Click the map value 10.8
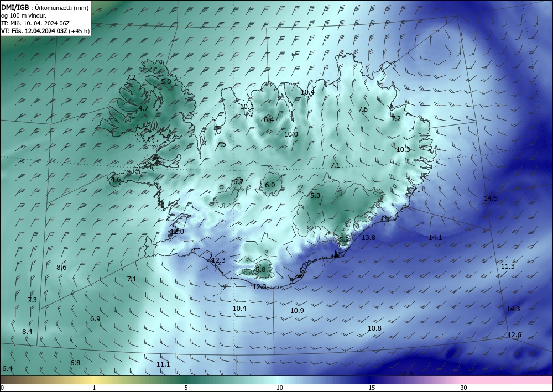 [x=374, y=328]
